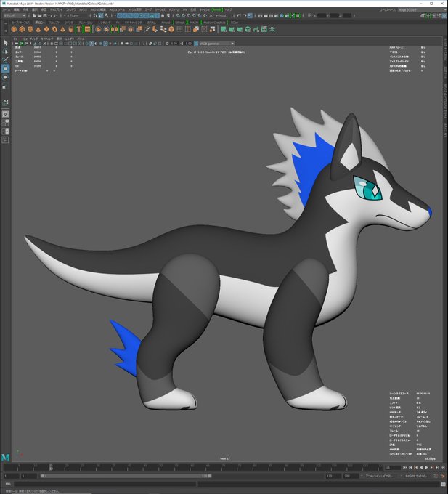The width and height of the screenshot is (448, 494).
Task: Click the Combine meshes shelf icon
Action: click(x=98, y=29)
